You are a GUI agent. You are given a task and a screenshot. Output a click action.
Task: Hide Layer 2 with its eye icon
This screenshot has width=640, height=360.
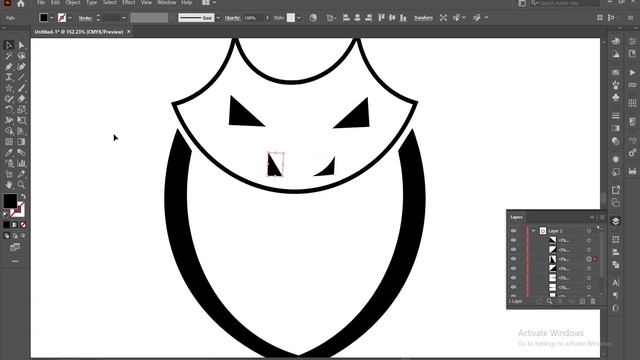coord(513,231)
